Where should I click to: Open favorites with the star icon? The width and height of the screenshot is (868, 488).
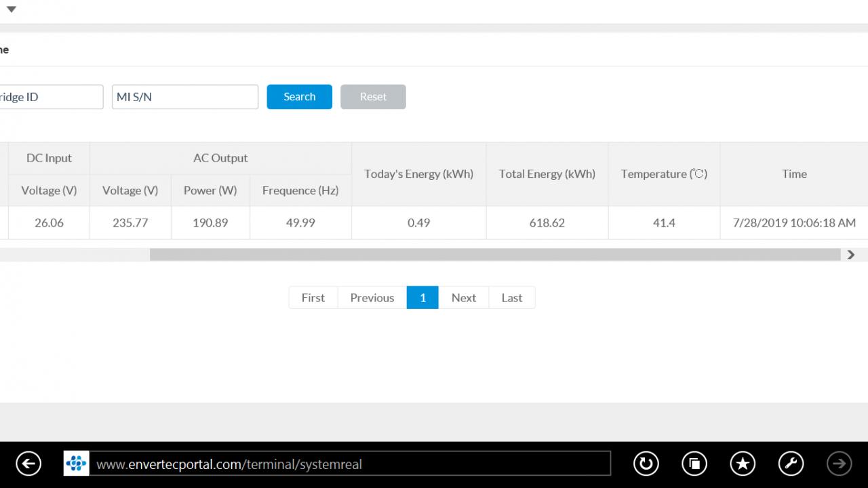pyautogui.click(x=743, y=464)
